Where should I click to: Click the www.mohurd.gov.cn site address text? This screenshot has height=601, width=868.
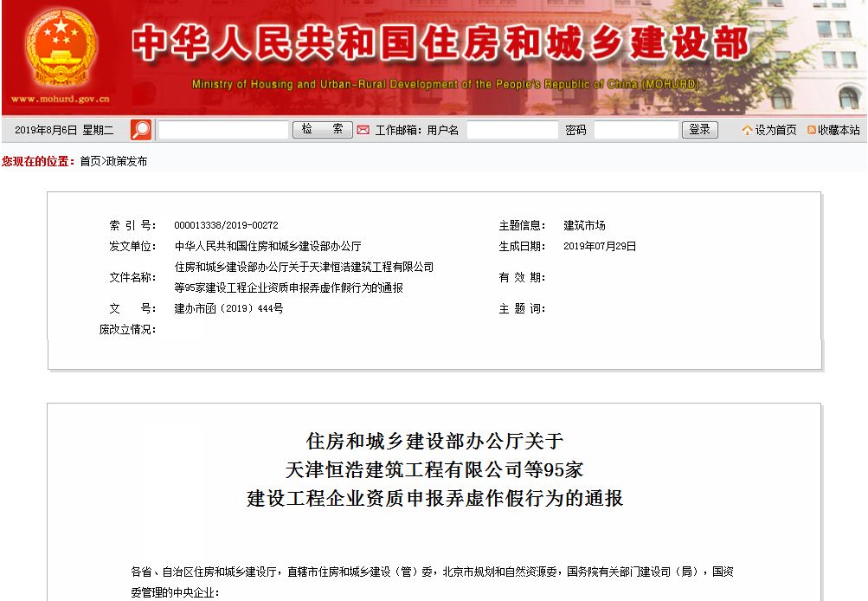coord(61,99)
